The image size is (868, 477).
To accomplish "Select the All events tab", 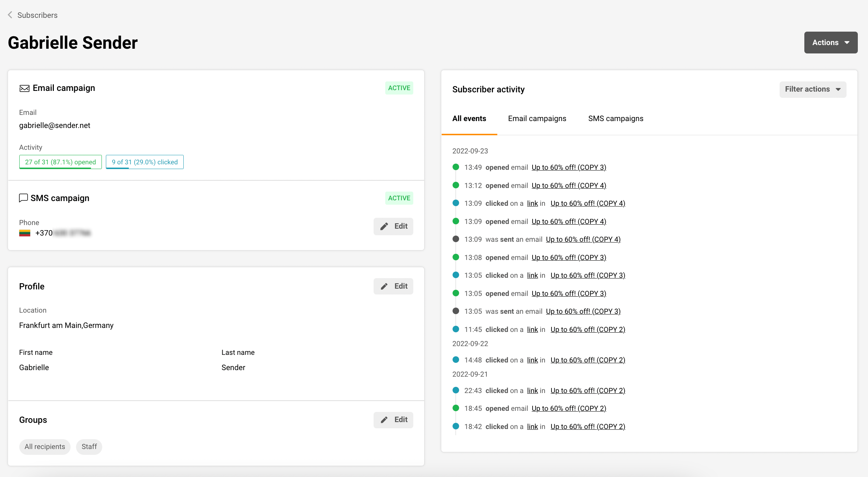I will [x=469, y=119].
